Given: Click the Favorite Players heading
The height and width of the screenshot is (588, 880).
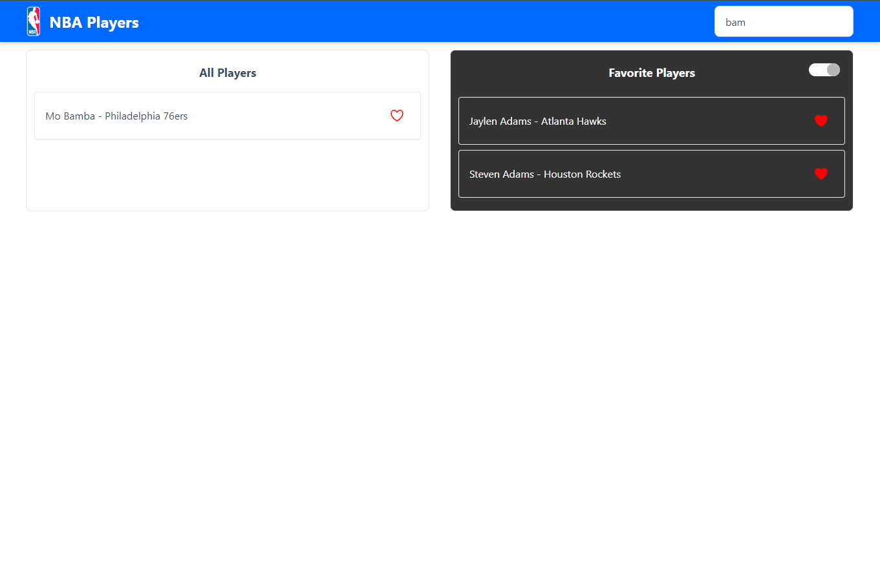Looking at the screenshot, I should point(652,73).
